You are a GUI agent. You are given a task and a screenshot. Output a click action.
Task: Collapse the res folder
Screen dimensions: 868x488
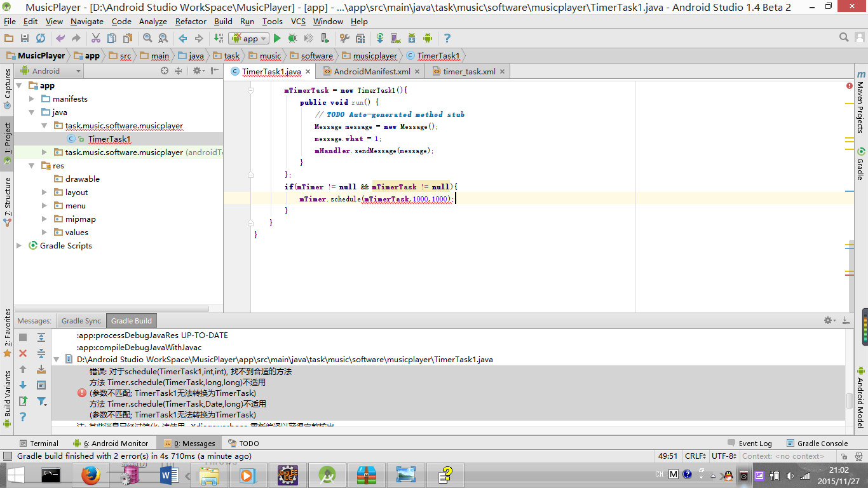coord(32,165)
